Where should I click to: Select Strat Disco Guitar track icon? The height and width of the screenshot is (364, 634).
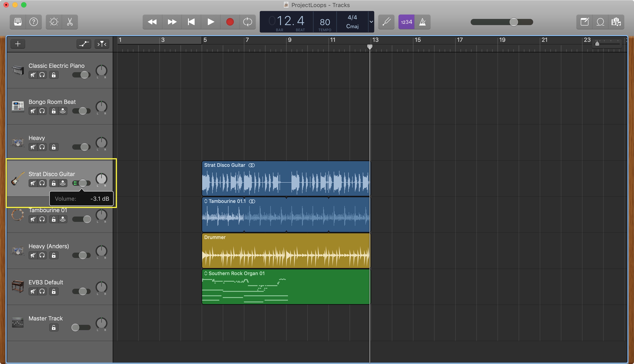pos(18,178)
